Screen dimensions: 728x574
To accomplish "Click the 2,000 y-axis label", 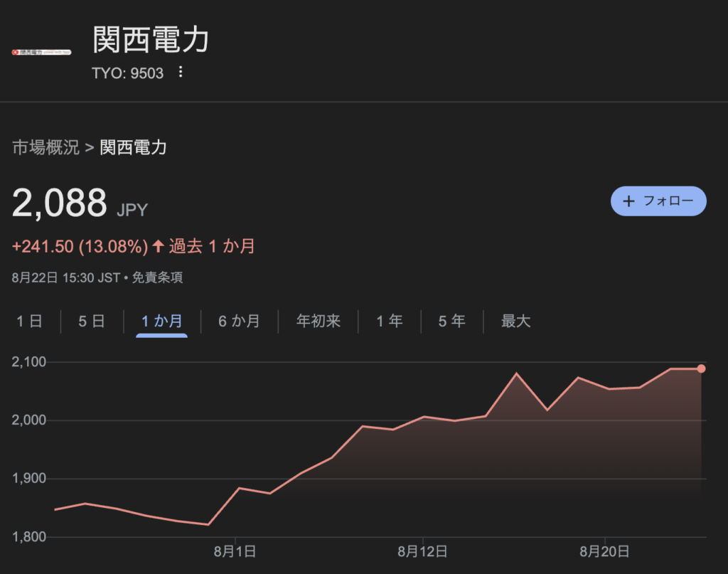I will (28, 420).
